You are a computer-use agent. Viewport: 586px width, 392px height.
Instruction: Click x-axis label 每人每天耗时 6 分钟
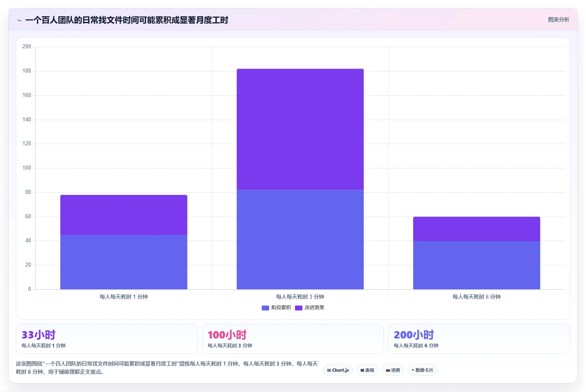pyautogui.click(x=476, y=297)
